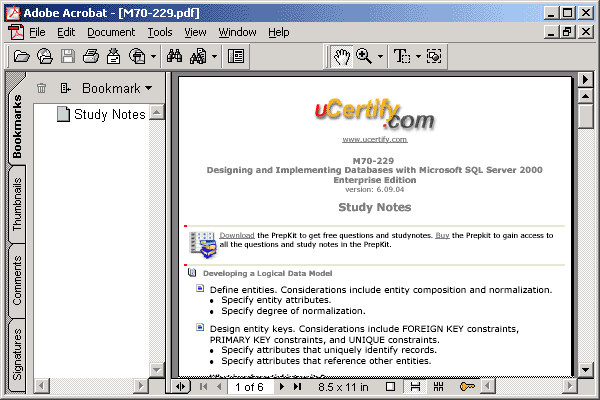
Task: Switch to the Thumbnails tab
Action: (x=17, y=206)
